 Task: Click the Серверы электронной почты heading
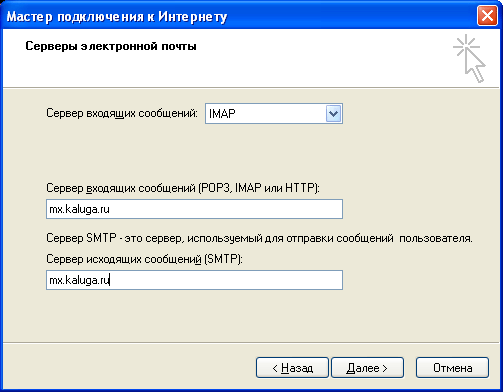tap(111, 46)
